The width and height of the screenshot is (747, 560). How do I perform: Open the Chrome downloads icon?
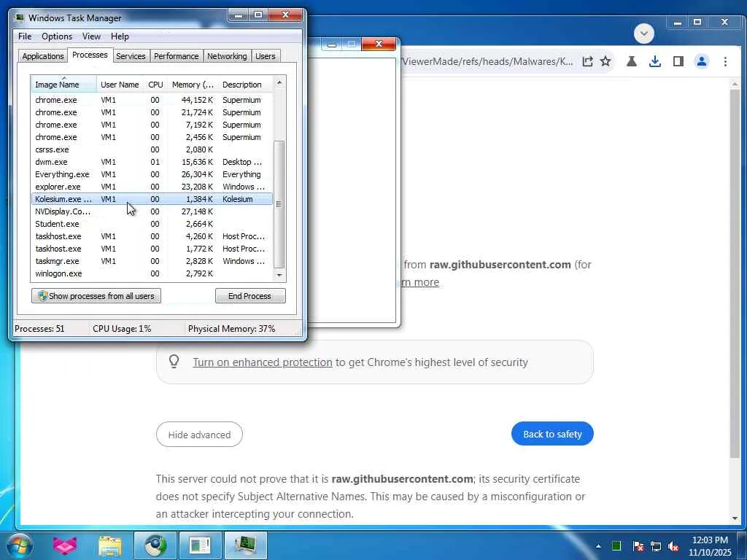point(655,61)
